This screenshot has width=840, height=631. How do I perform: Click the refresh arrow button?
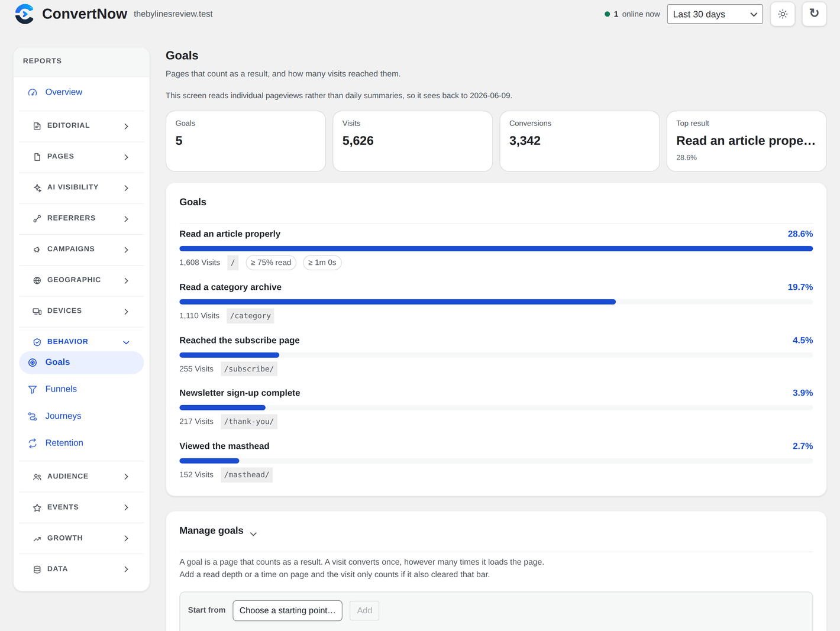click(x=814, y=14)
